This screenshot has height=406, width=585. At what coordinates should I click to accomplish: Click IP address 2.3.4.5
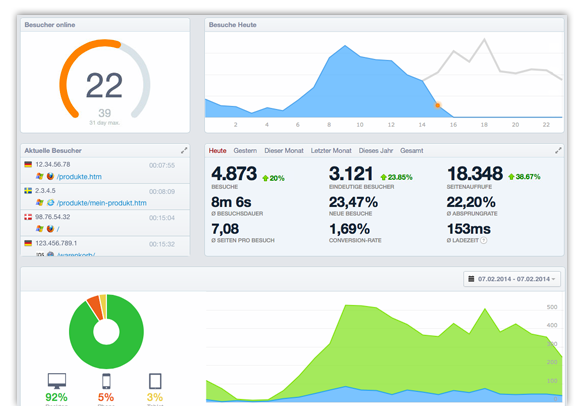tap(45, 191)
